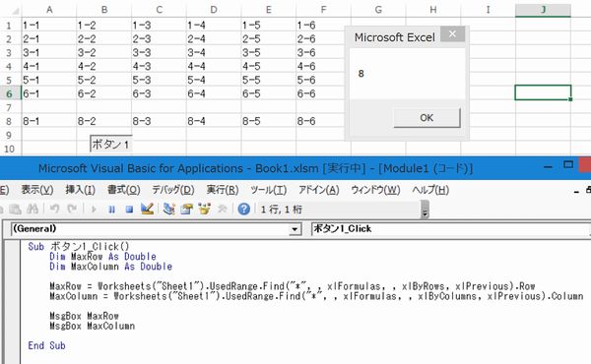Open the 挿入(I) menu
The height and width of the screenshot is (364, 591).
[x=81, y=190]
